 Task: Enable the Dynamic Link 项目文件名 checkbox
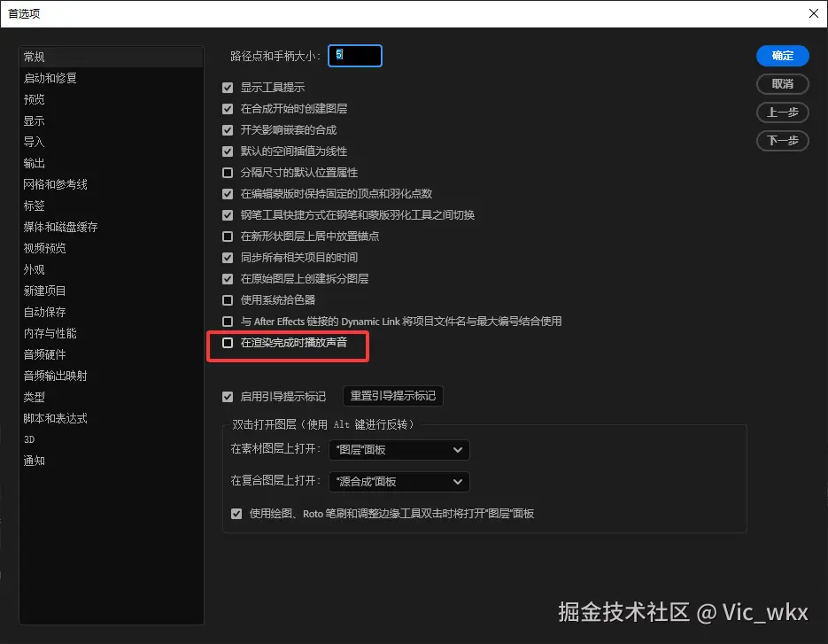click(x=228, y=322)
